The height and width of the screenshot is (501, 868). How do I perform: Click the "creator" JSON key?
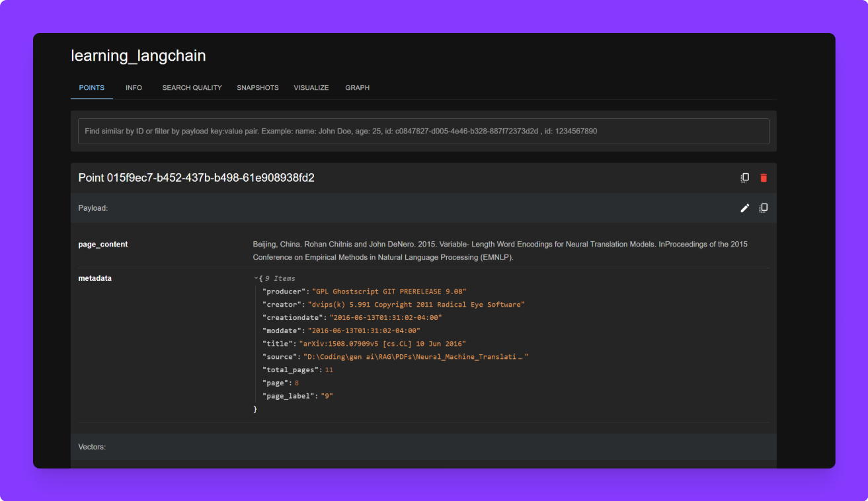283,305
